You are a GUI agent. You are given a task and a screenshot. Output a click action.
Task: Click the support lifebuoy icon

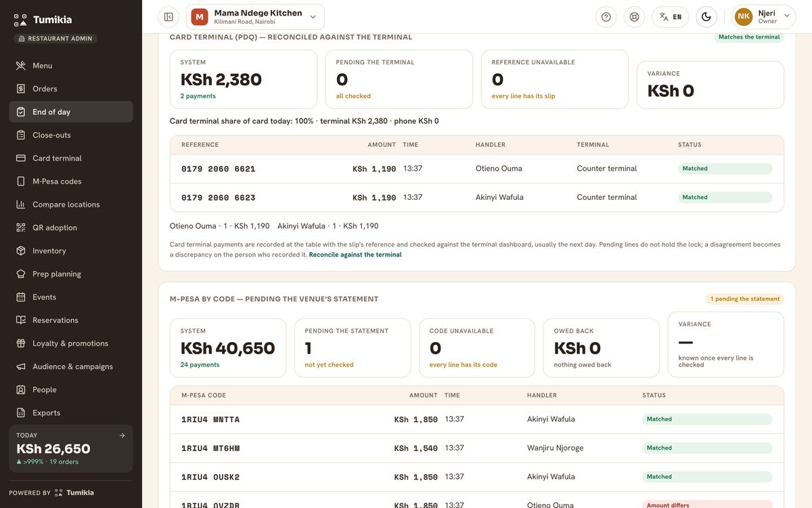tap(634, 17)
